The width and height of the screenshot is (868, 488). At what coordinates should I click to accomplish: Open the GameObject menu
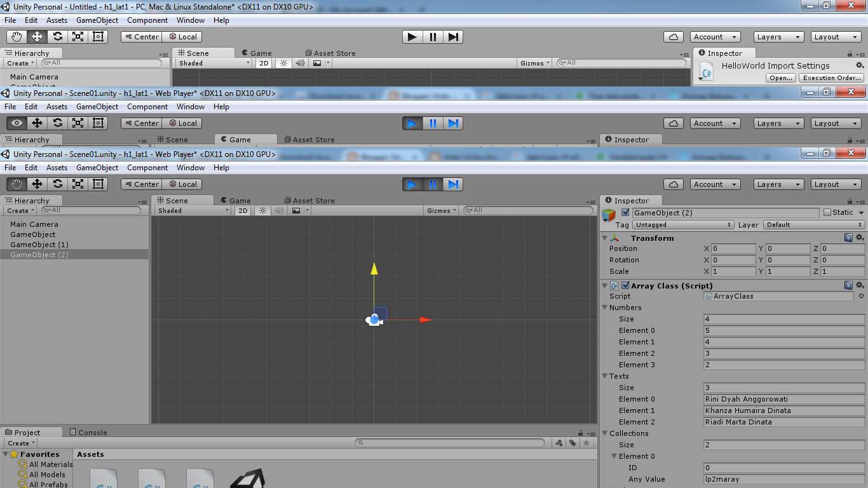[97, 167]
